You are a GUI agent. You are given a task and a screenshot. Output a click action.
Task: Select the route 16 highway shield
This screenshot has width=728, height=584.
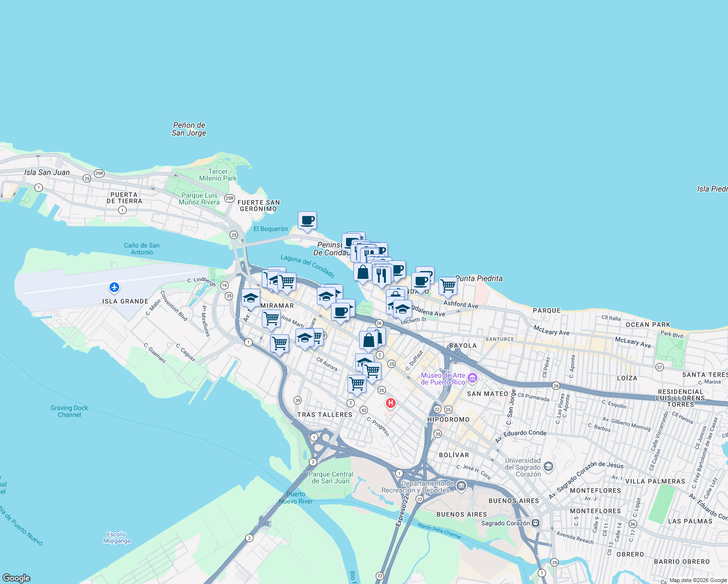[x=224, y=286]
